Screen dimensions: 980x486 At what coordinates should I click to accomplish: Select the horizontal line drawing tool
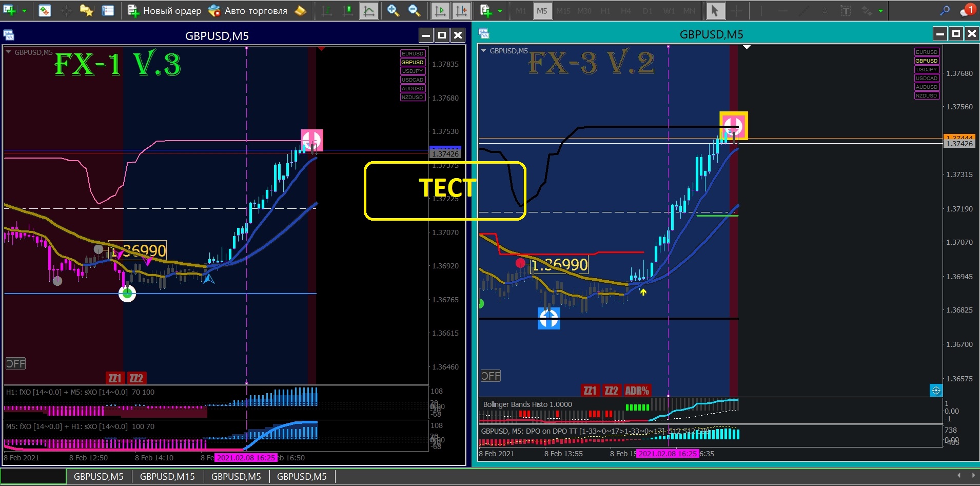[783, 10]
